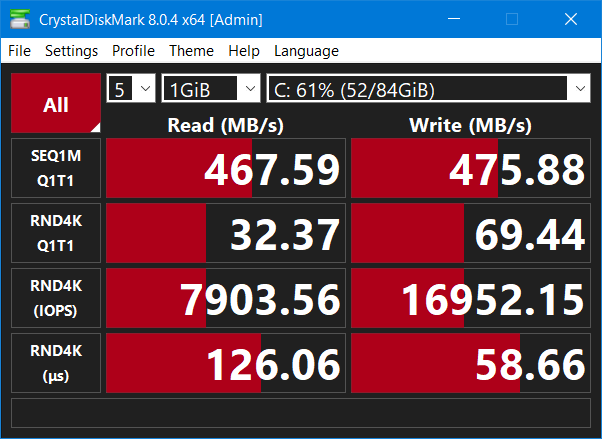Run all benchmarks with All button
The height and width of the screenshot is (439, 602).
pos(56,104)
